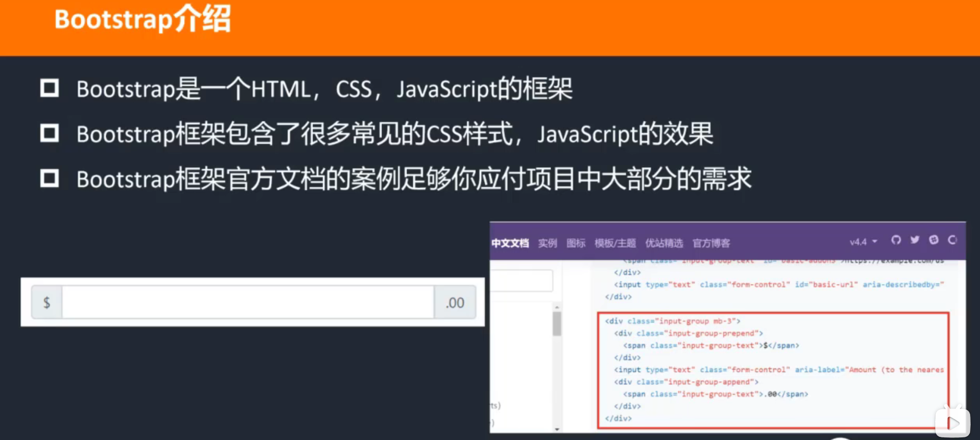The image size is (980, 440).
Task: Click the 'input-group-append' code line
Action: [686, 382]
